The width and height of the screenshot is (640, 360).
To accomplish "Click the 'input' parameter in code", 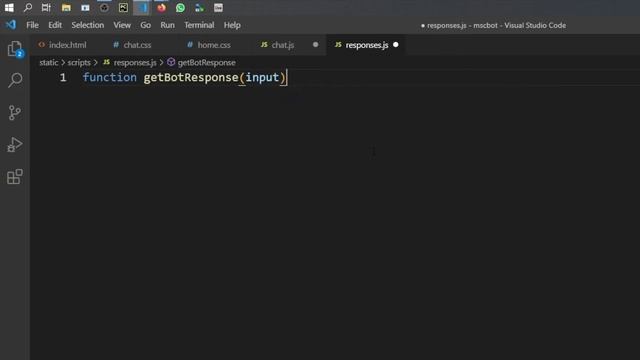I will [x=262, y=77].
